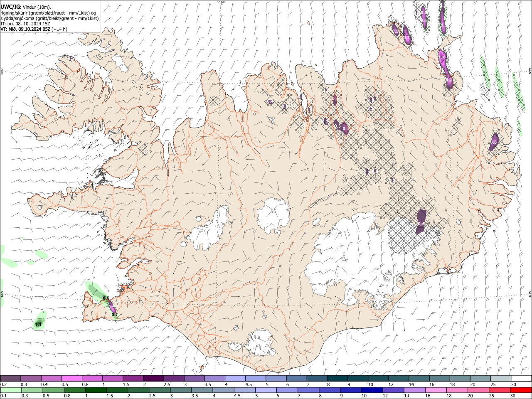
Task: Click the 'UWC/IG' title in the header box
Action: pyautogui.click(x=10, y=6)
